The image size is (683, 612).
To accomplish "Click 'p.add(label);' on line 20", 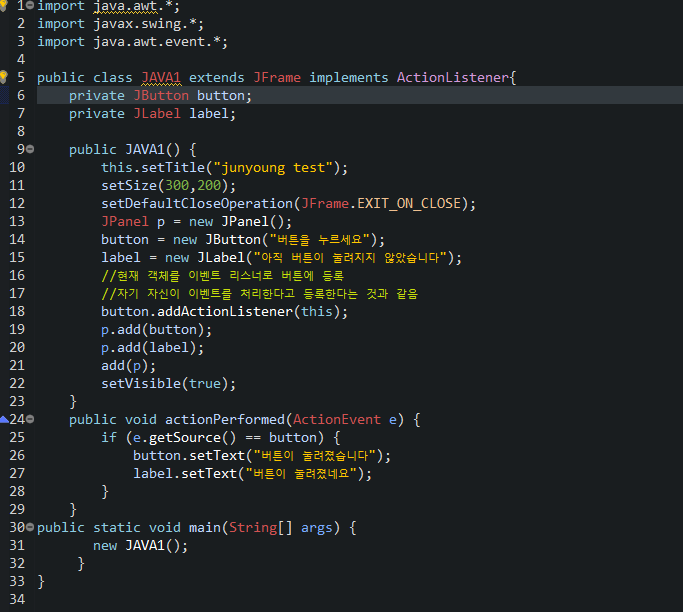I will coord(152,348).
